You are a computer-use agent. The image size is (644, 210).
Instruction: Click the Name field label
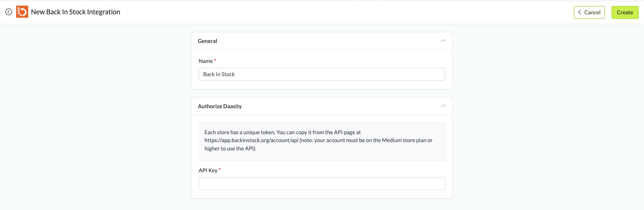click(x=206, y=61)
